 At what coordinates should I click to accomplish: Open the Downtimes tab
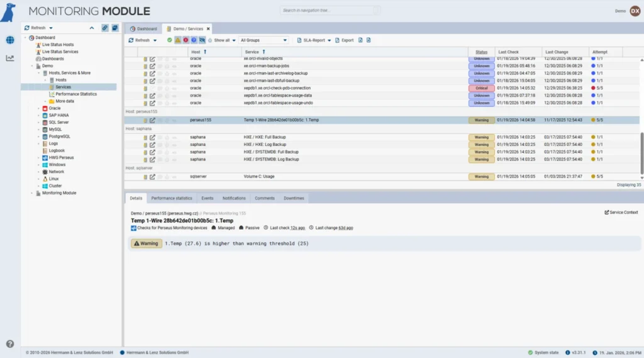coord(294,198)
